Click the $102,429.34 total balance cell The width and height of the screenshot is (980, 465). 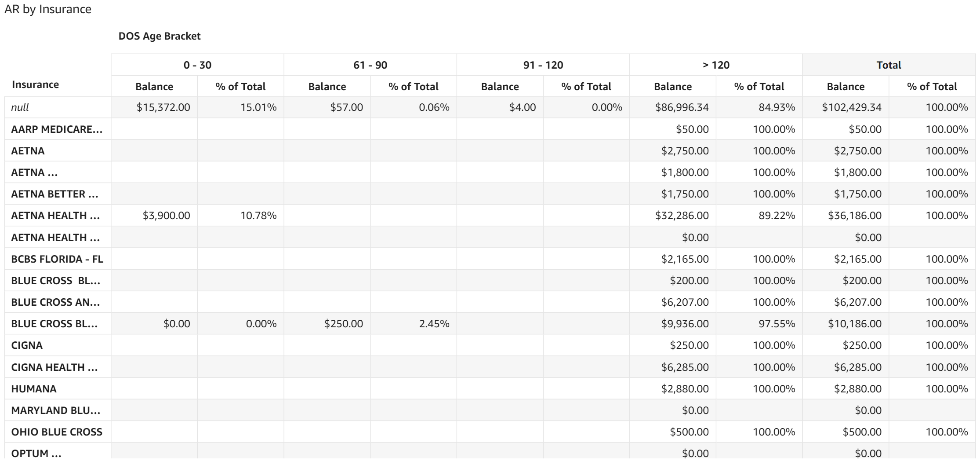coord(851,107)
